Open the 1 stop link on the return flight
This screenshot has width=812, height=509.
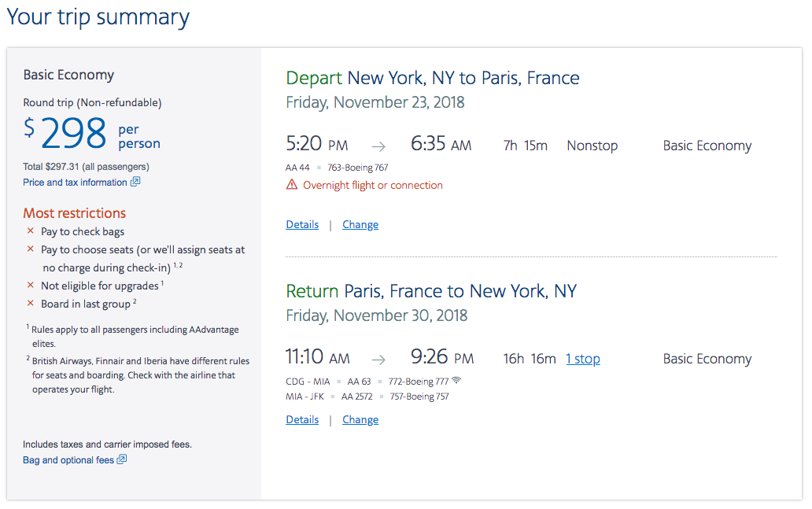[583, 360]
